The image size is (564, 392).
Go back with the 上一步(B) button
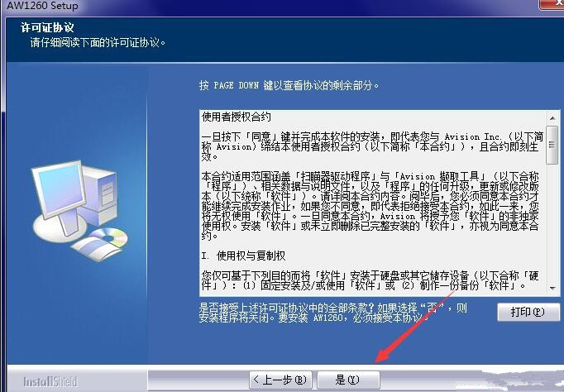pyautogui.click(x=280, y=380)
